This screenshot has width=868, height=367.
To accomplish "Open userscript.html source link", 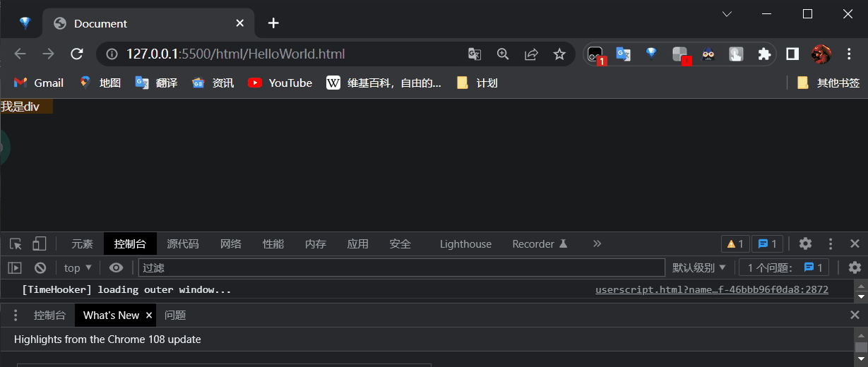I will (712, 289).
